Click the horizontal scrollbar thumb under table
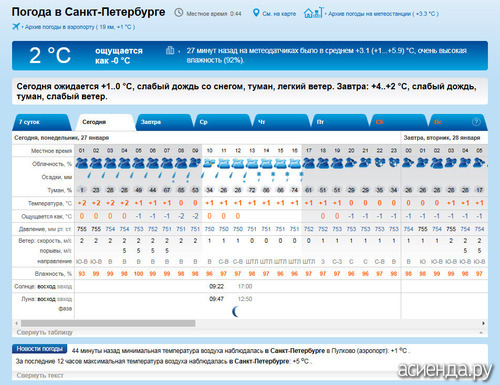500x385 pixels. pos(108,323)
